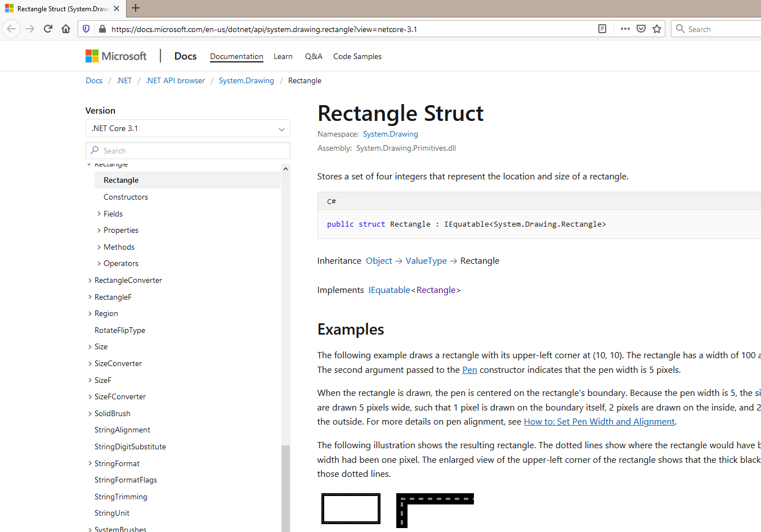Expand the StringFormat node
This screenshot has height=532, width=761.
click(90, 463)
